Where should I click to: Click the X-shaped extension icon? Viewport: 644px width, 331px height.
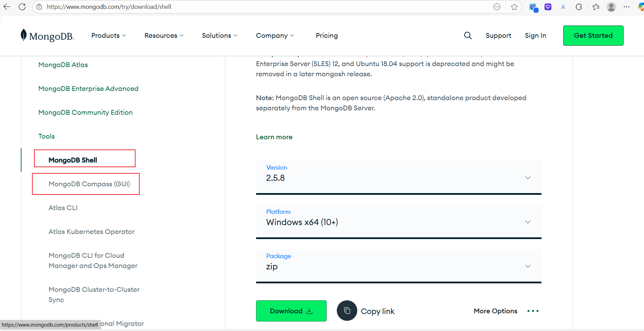pos(563,7)
